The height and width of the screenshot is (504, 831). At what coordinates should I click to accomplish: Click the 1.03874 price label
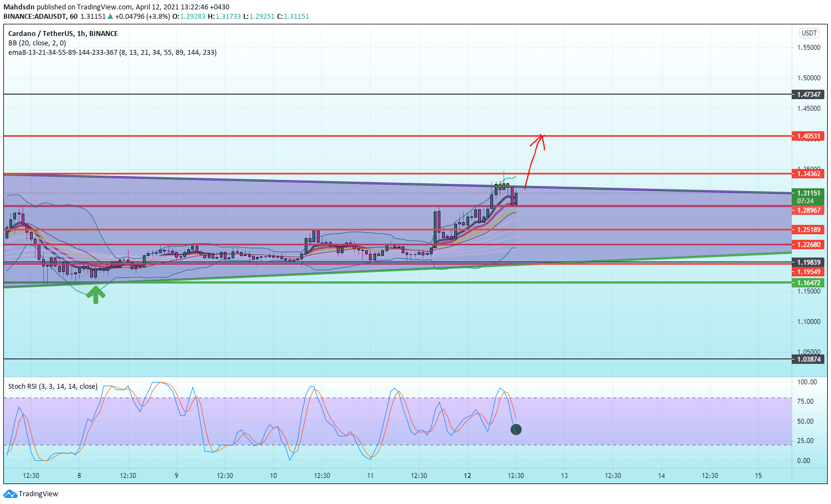pos(808,359)
